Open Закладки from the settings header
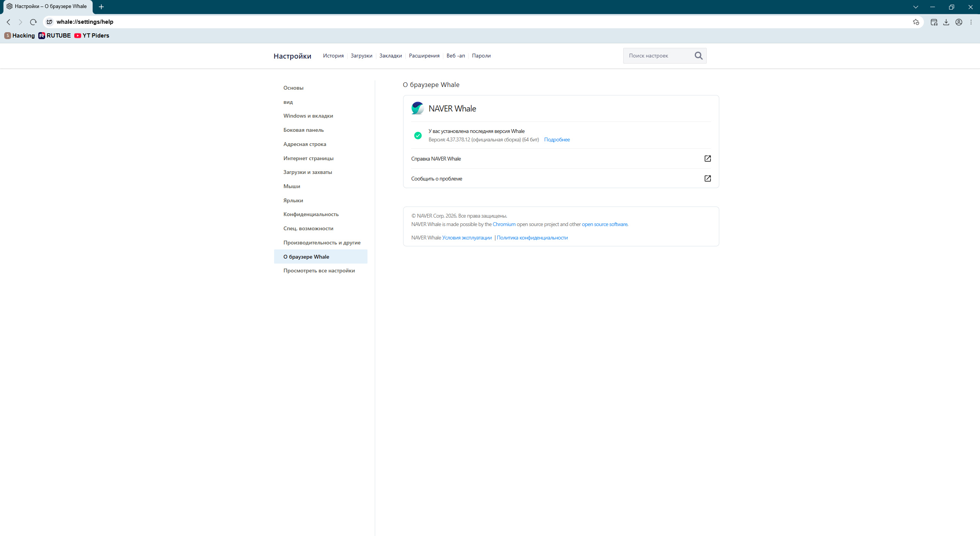The image size is (980, 536). (390, 56)
